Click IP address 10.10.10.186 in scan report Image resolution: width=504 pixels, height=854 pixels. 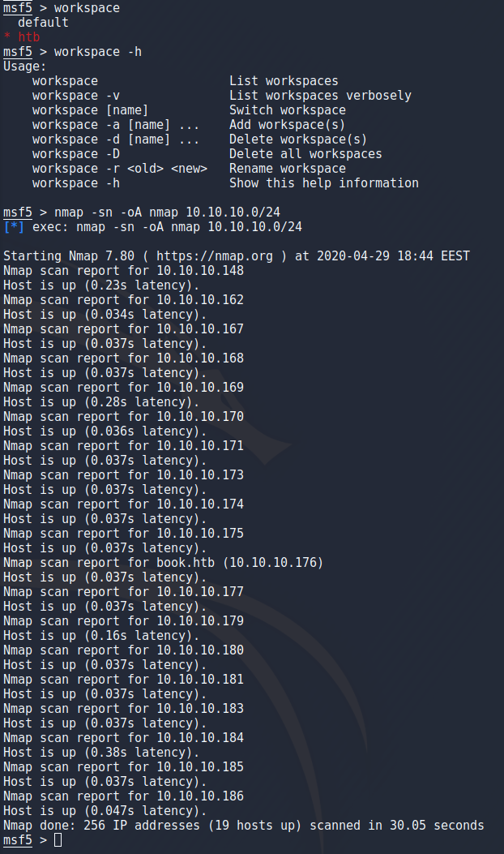[x=200, y=796]
